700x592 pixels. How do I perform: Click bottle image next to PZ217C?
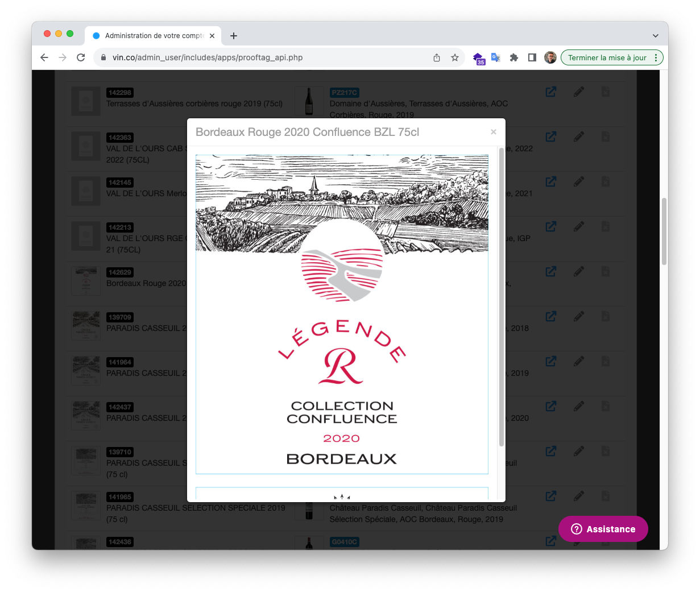pyautogui.click(x=309, y=102)
